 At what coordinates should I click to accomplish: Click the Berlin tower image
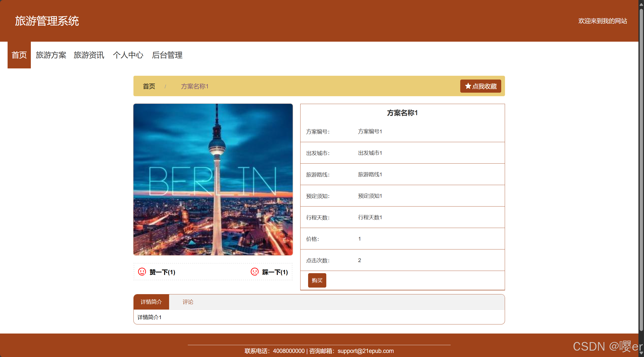pos(213,180)
